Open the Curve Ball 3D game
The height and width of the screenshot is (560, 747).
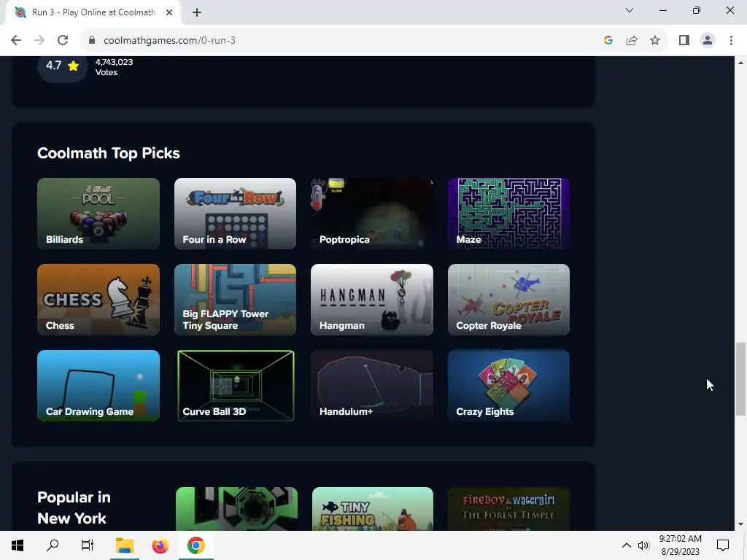tap(235, 386)
